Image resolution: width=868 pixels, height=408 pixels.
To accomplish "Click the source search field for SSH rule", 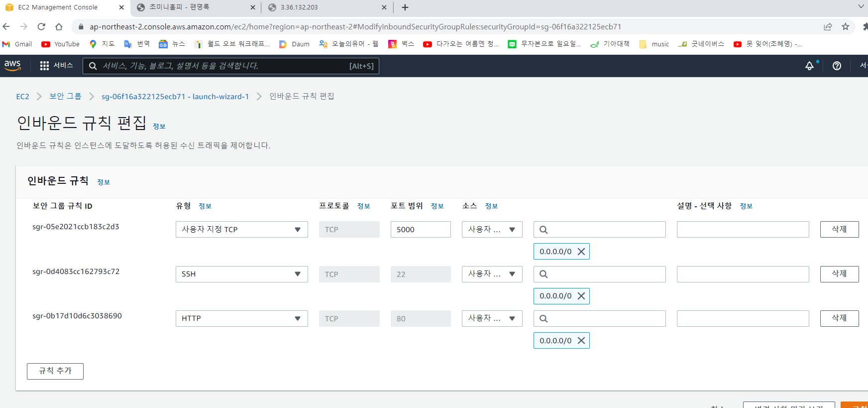I will click(x=600, y=274).
